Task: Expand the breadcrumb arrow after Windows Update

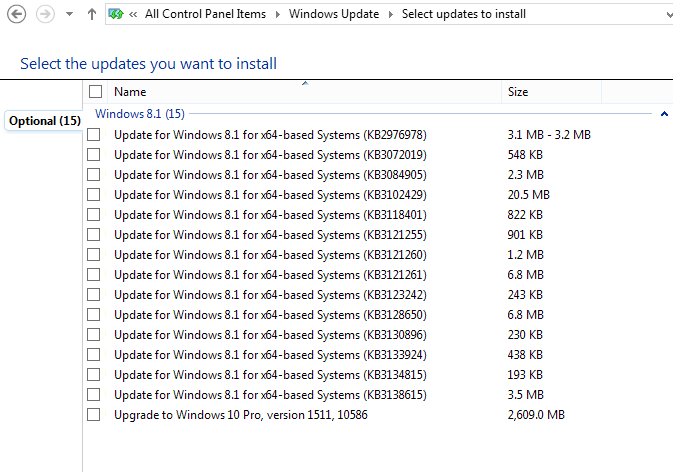Action: click(x=391, y=15)
